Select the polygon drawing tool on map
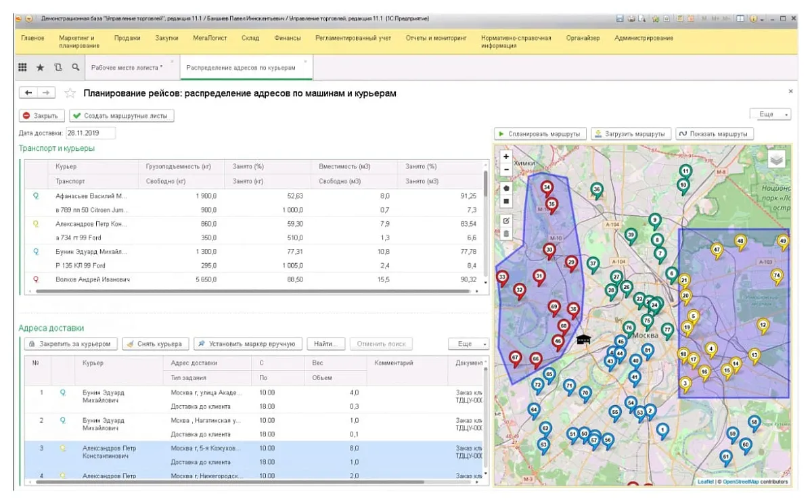This screenshot has height=504, width=812. pos(506,187)
